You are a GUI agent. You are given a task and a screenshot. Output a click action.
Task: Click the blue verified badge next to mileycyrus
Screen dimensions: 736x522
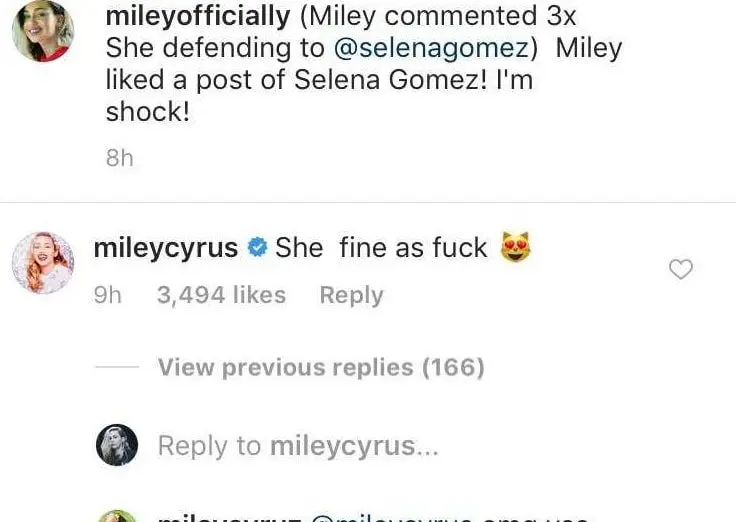[x=257, y=248]
